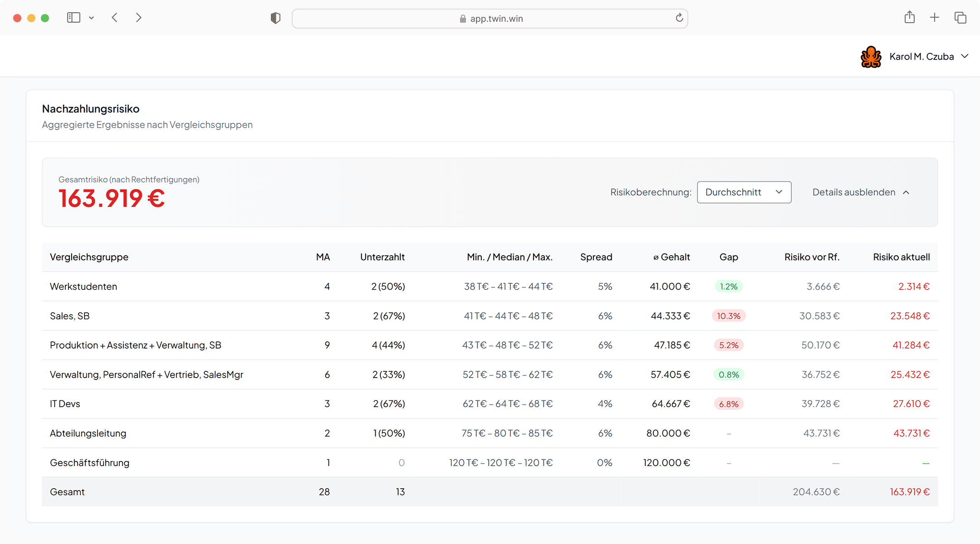Go back with the browser back arrow
The width and height of the screenshot is (980, 544).
pos(115,18)
